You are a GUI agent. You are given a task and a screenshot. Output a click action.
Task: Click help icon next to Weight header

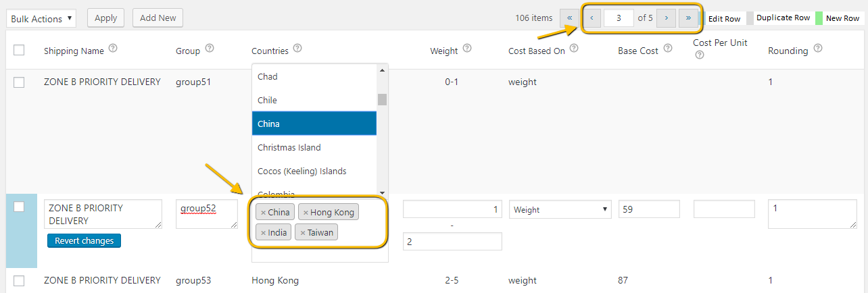click(x=467, y=49)
